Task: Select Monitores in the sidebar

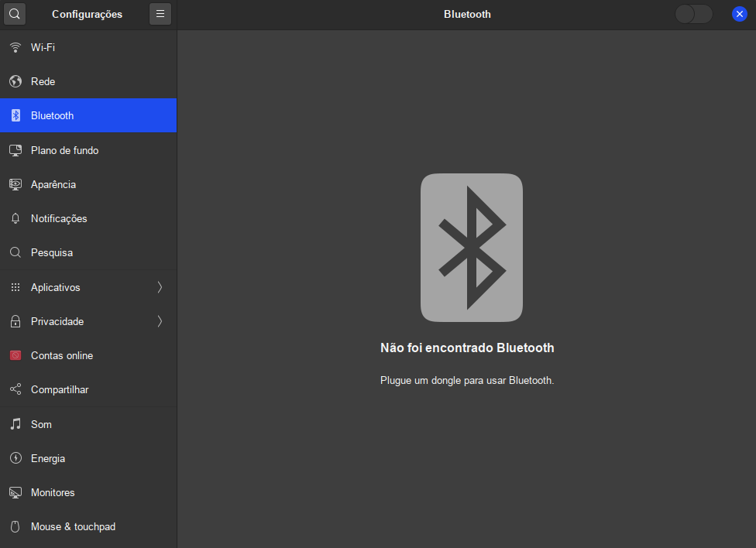Action: pyautogui.click(x=53, y=492)
